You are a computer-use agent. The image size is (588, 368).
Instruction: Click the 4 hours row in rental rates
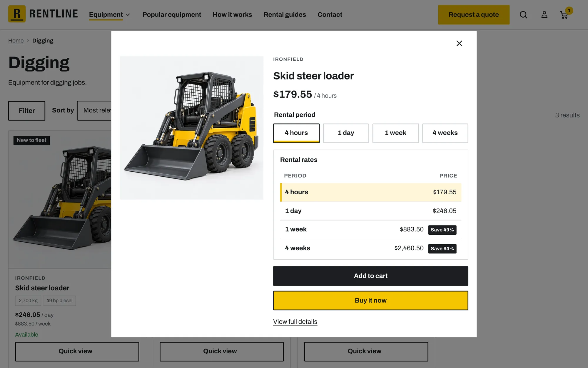370,192
